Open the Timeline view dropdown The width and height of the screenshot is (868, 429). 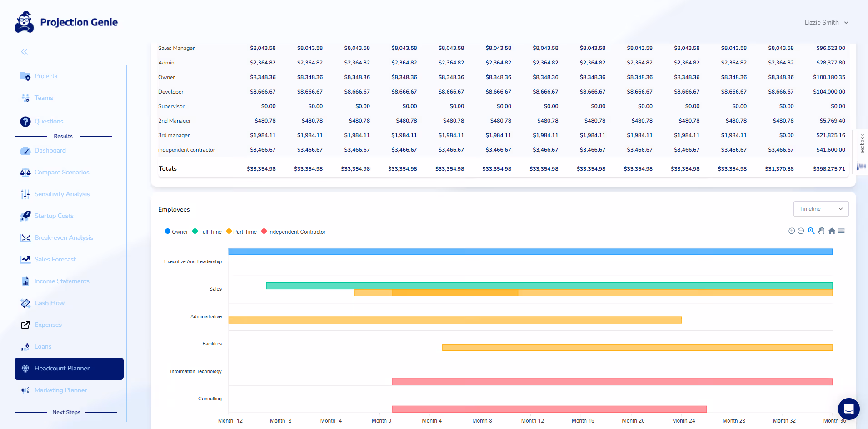[821, 209]
